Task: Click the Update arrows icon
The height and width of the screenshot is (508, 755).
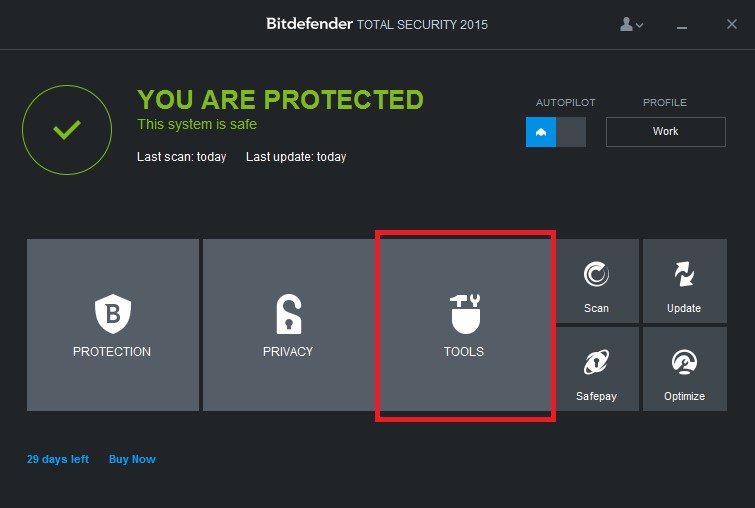Action: (684, 274)
